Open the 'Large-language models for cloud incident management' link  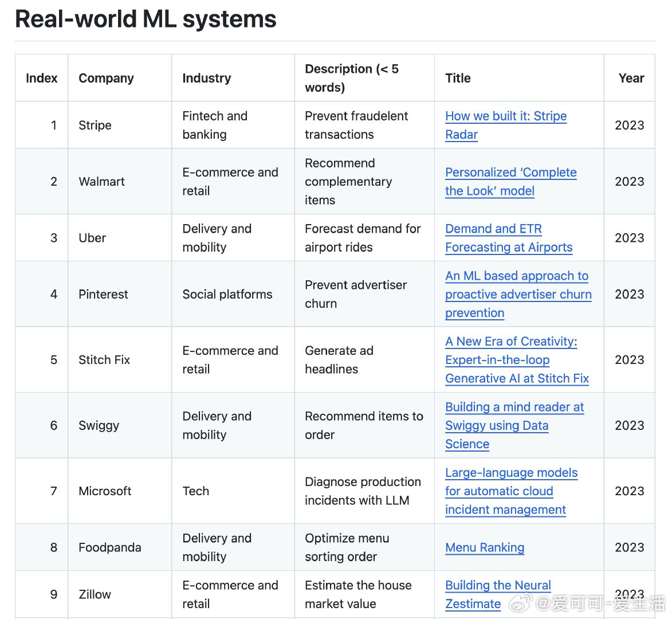511,491
